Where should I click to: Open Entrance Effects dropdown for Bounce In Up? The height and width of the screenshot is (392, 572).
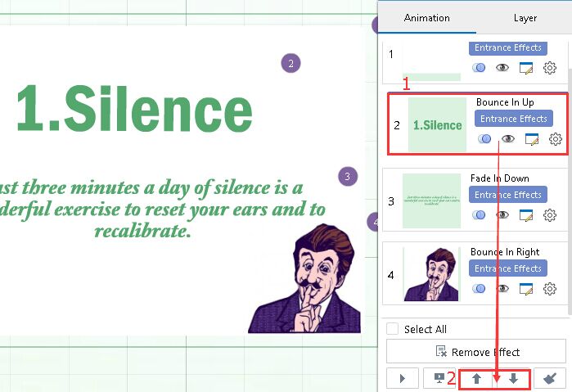click(513, 119)
